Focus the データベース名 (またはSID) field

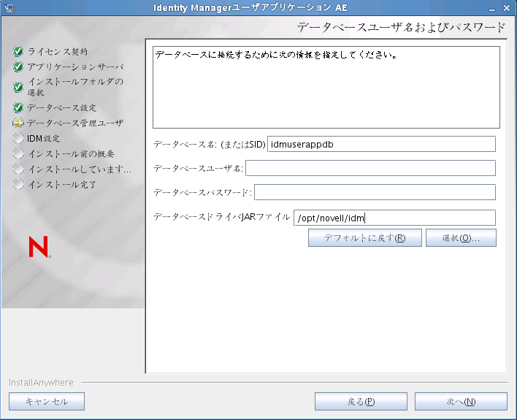coord(381,144)
